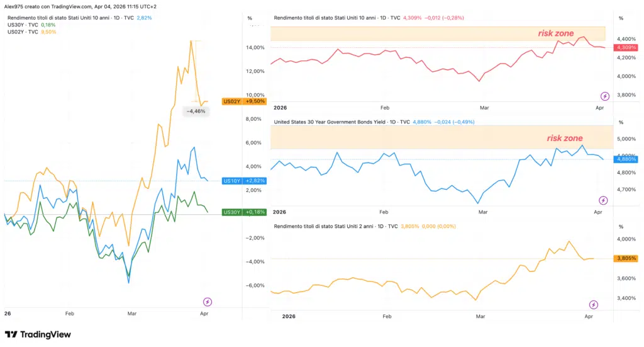
Task: Click the −4,46% measurement label
Action: (196, 111)
